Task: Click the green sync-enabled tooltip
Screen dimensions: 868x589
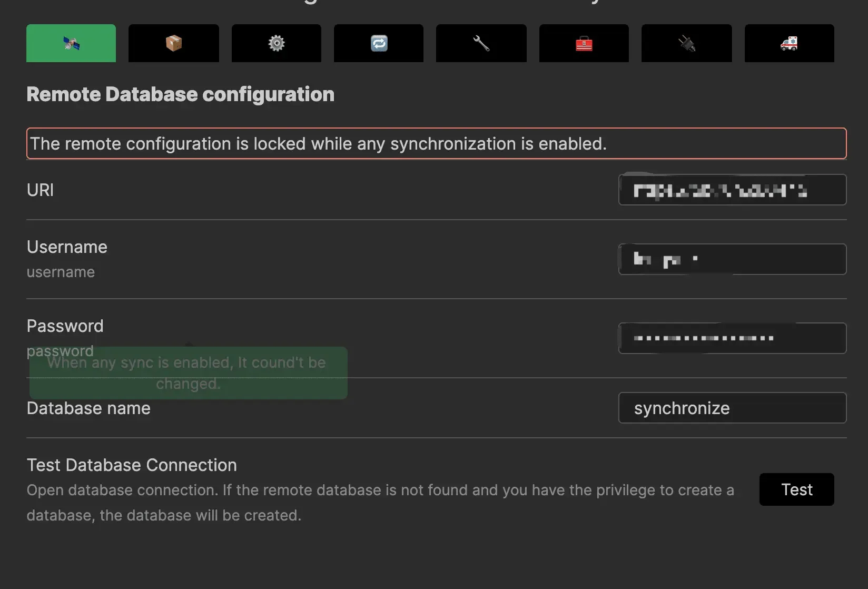Action: 188,373
